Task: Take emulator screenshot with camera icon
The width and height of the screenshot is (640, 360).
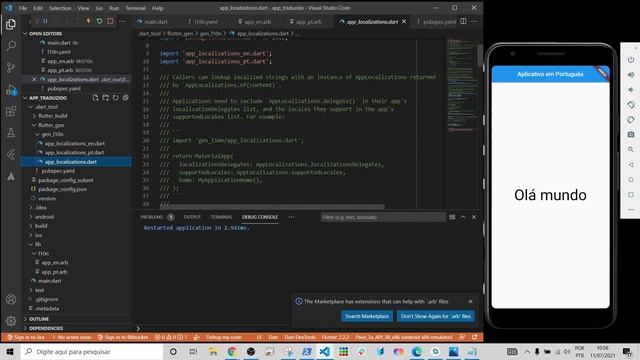Action: (x=631, y=134)
